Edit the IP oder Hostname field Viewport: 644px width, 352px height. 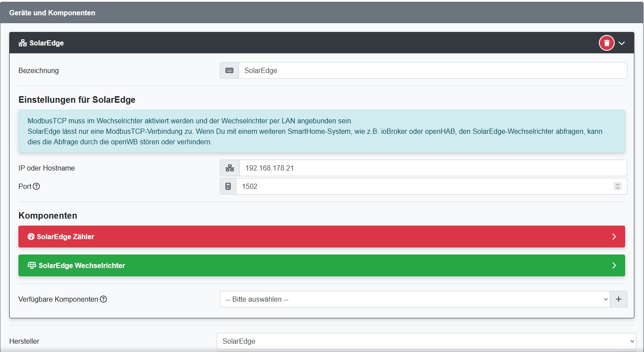point(433,168)
